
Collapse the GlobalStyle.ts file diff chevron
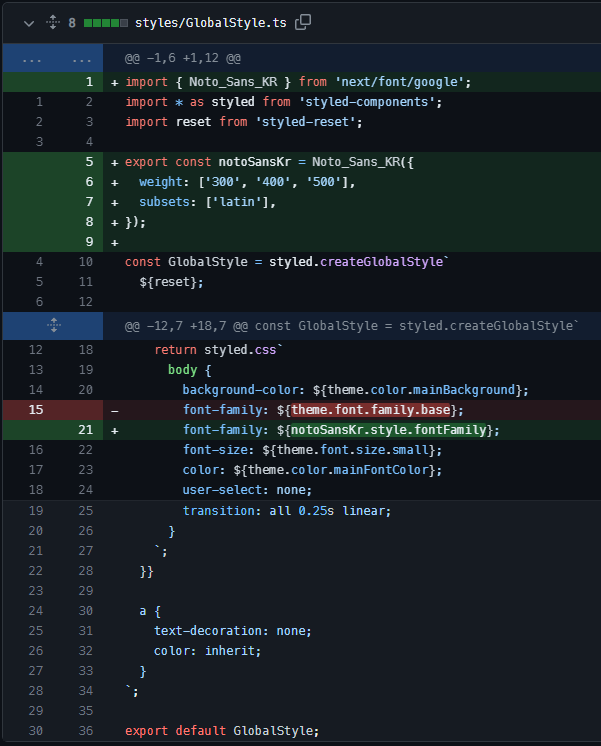(x=29, y=23)
